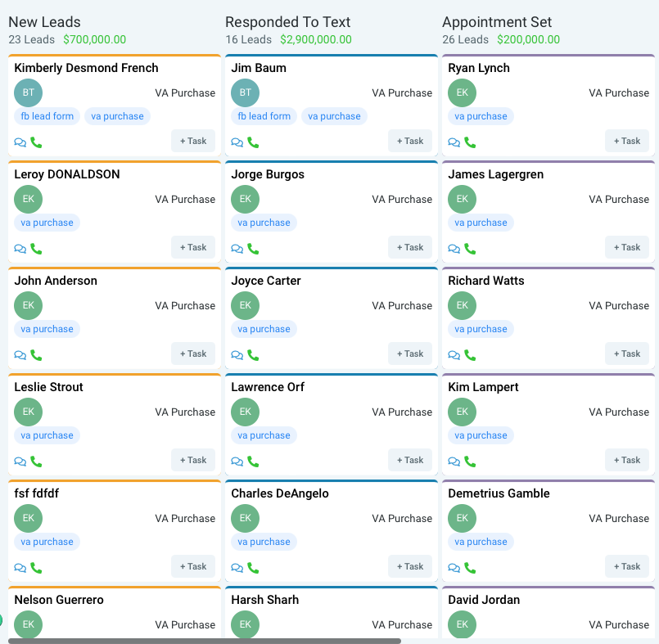
Task: Open lead named David Jordan
Action: (484, 600)
